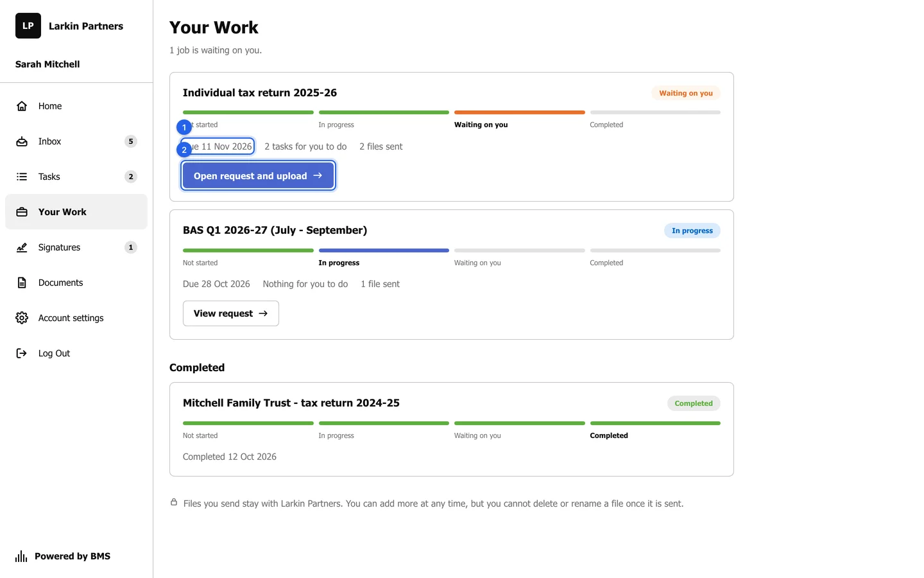Click BAS Q1 2026-27 (July - September) title
The width and height of the screenshot is (924, 578).
pyautogui.click(x=275, y=230)
